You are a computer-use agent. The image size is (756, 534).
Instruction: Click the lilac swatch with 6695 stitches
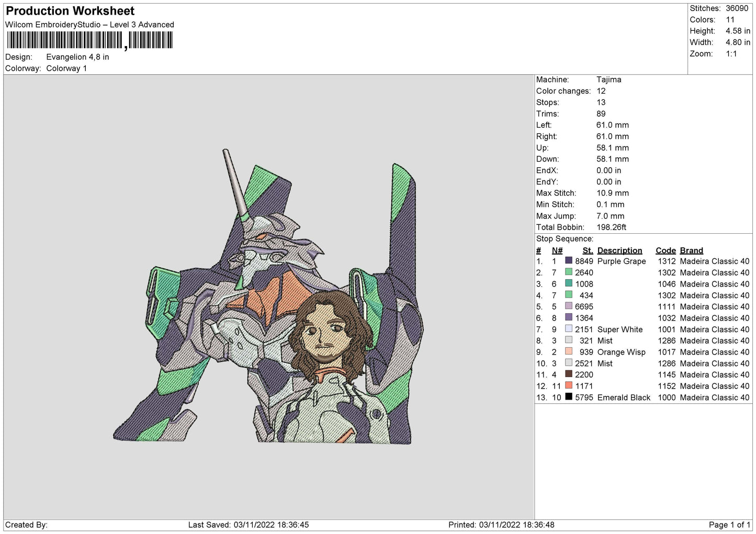pyautogui.click(x=569, y=306)
